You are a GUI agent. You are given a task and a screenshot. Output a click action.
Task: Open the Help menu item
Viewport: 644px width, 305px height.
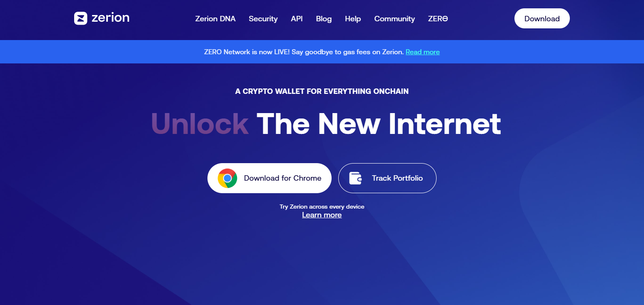coord(353,19)
